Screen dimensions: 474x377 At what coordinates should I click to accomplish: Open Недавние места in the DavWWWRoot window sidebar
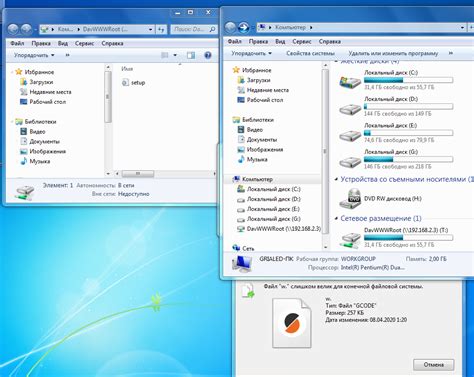46,92
